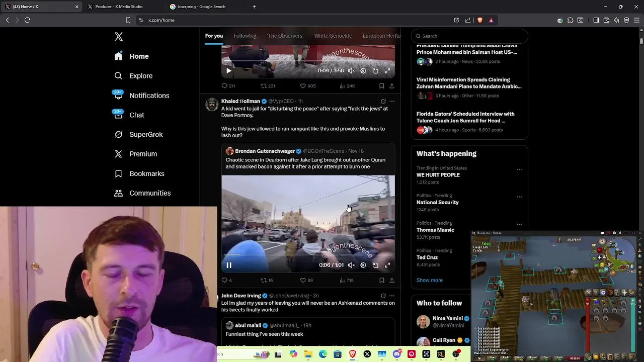
Task: Open Communities in the sidebar
Action: coord(142,193)
